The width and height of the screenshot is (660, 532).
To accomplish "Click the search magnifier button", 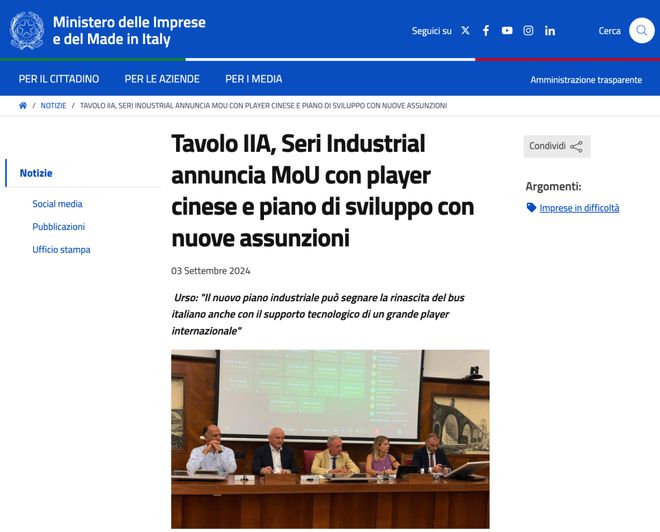I will (x=641, y=30).
